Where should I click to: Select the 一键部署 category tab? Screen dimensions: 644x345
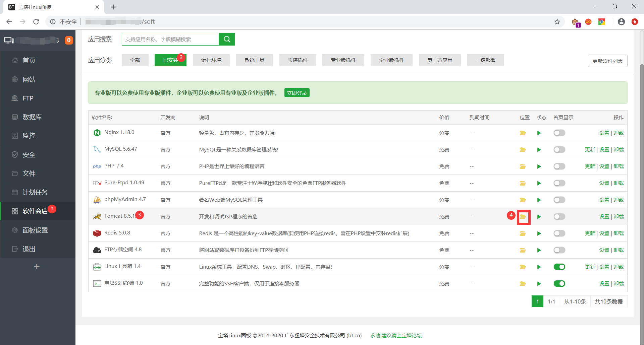pyautogui.click(x=485, y=60)
